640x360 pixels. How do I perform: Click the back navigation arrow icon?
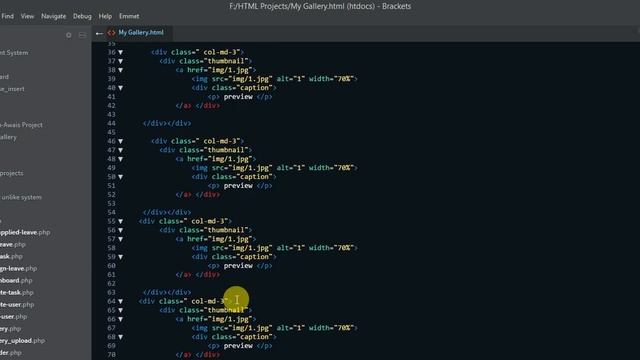(99, 33)
